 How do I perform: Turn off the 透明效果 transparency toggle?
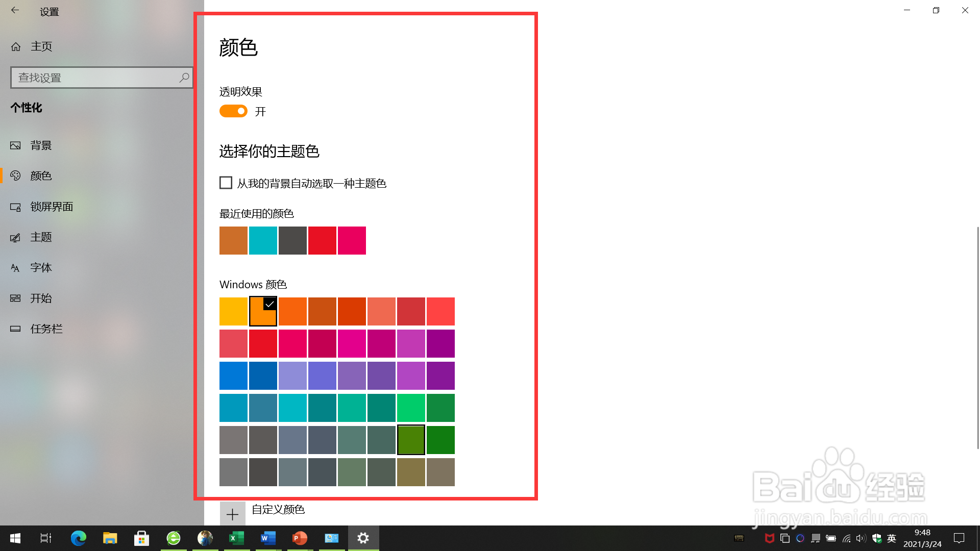(x=233, y=111)
